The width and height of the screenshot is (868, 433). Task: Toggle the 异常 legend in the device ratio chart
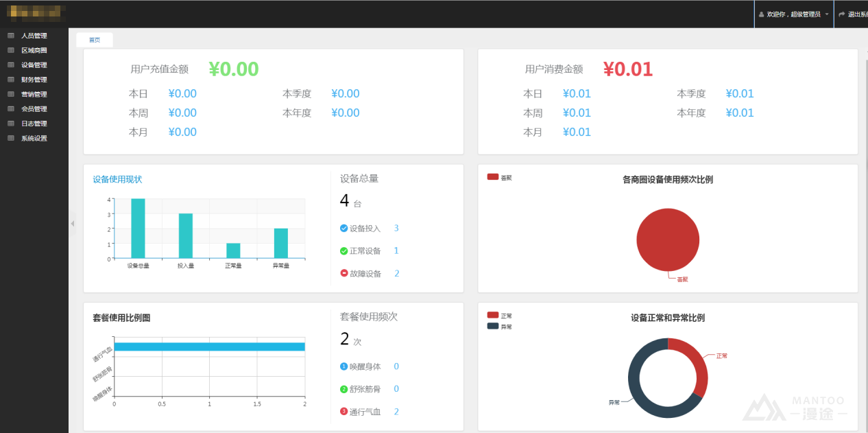click(493, 327)
